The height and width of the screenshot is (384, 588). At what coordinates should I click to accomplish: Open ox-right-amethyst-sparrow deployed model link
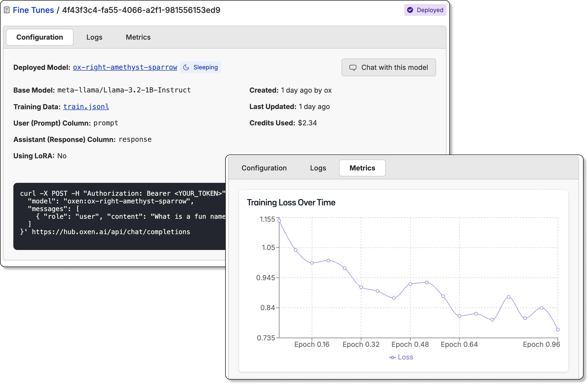coord(125,67)
